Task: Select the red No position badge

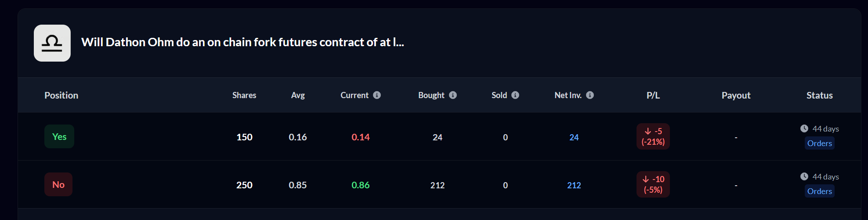Action: coord(58,185)
